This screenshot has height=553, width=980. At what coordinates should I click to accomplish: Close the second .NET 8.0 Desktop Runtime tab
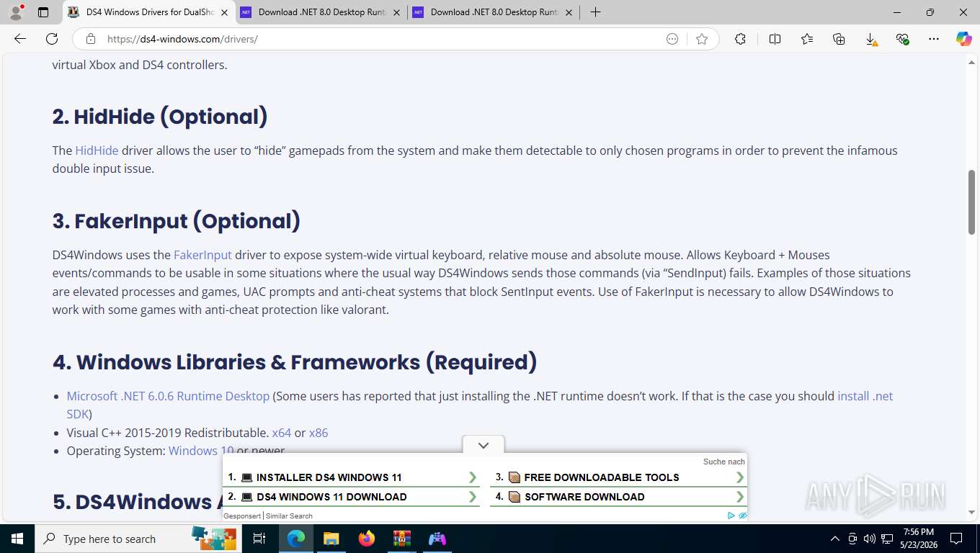point(569,12)
